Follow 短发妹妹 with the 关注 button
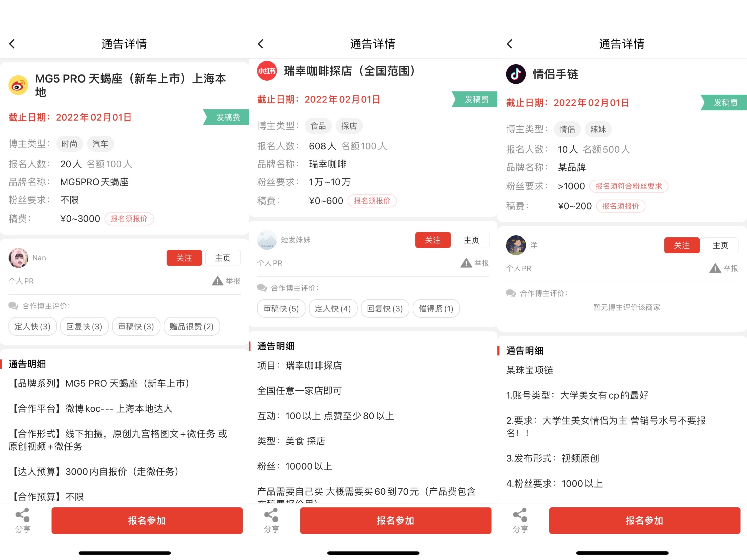747x560 pixels. [433, 240]
